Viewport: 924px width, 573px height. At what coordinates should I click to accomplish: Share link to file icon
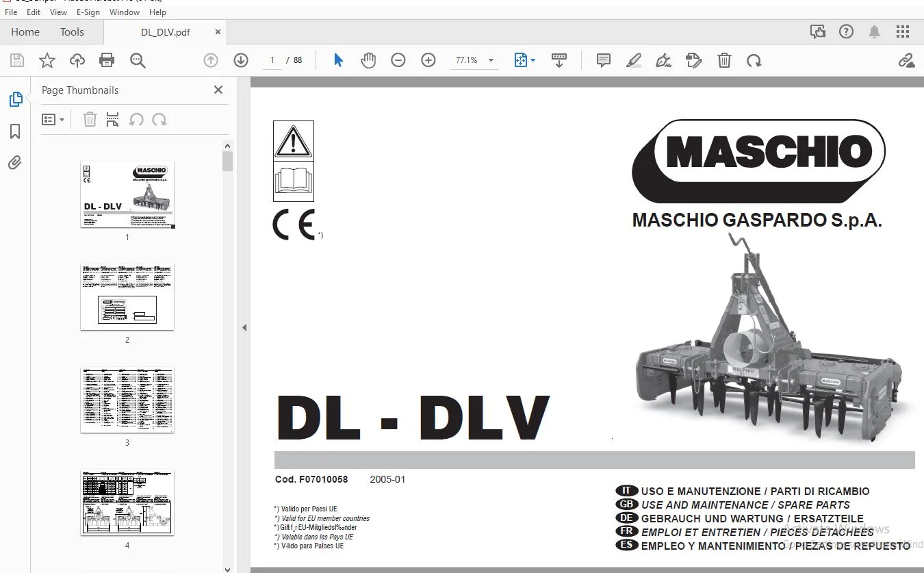pos(906,60)
